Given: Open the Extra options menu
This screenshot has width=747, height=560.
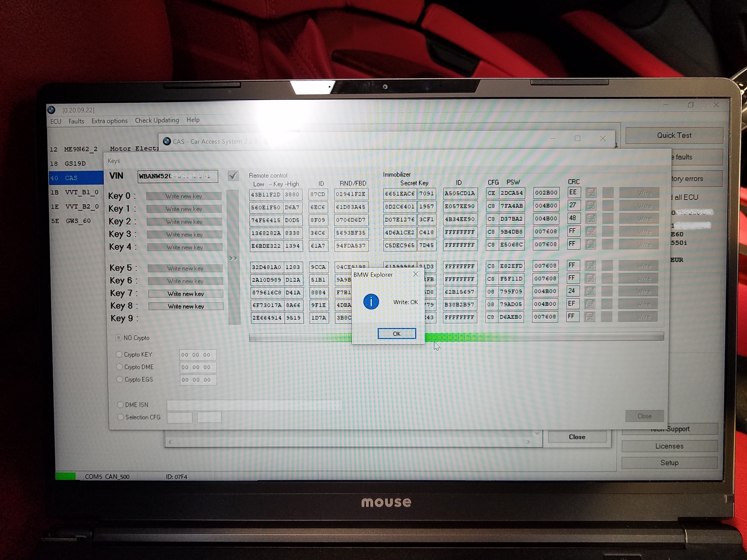Looking at the screenshot, I should [x=109, y=121].
